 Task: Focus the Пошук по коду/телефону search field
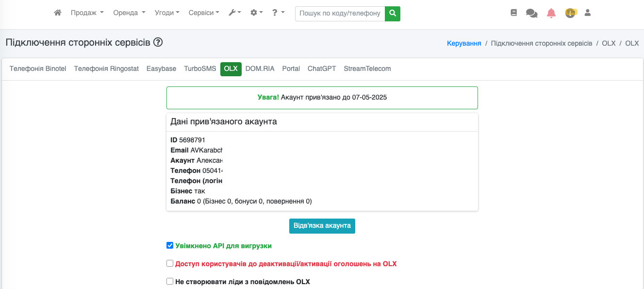pyautogui.click(x=340, y=14)
